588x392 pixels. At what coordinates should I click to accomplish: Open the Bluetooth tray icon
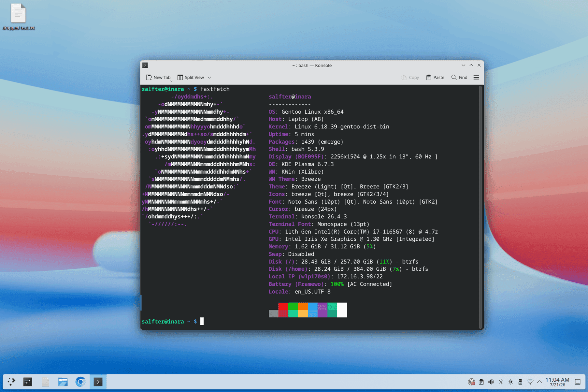click(x=501, y=382)
